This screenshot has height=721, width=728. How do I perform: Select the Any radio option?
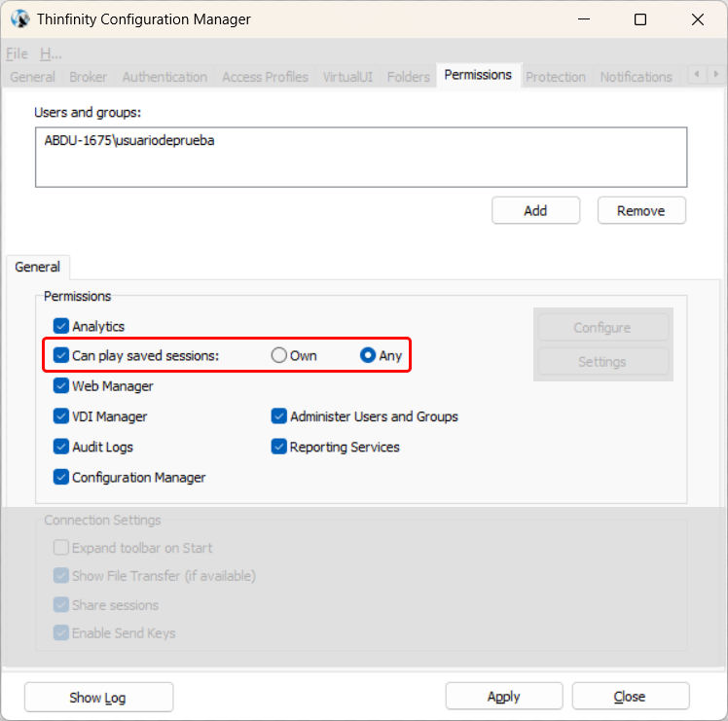[368, 355]
